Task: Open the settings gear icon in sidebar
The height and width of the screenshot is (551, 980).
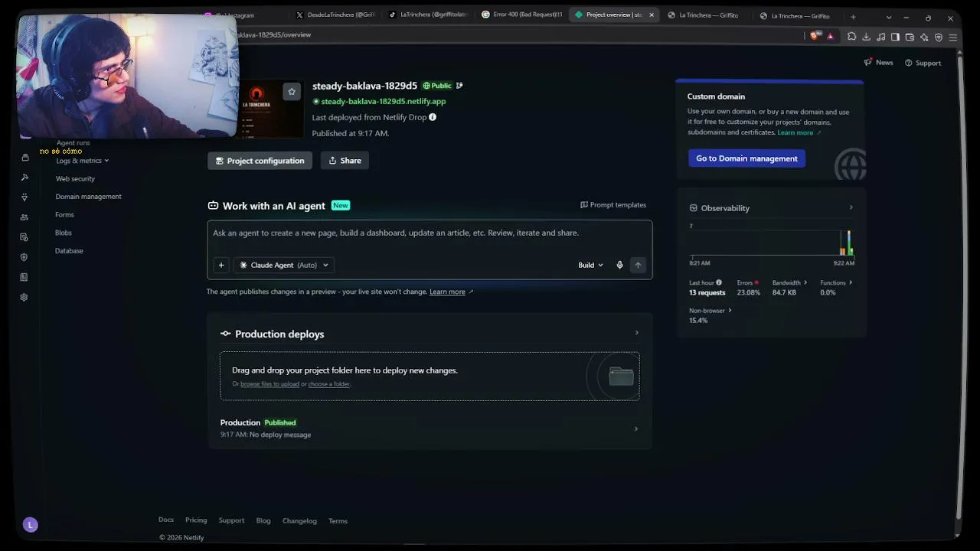Action: [x=24, y=297]
